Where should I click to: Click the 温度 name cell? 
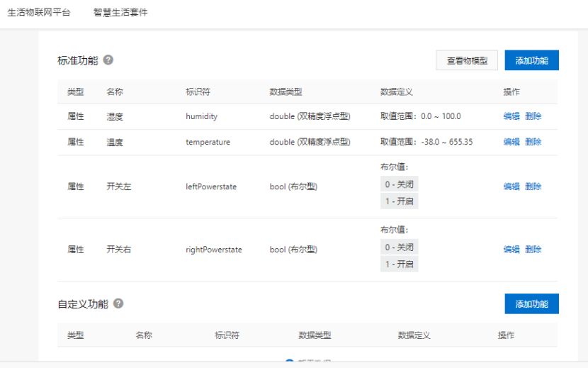(x=115, y=142)
